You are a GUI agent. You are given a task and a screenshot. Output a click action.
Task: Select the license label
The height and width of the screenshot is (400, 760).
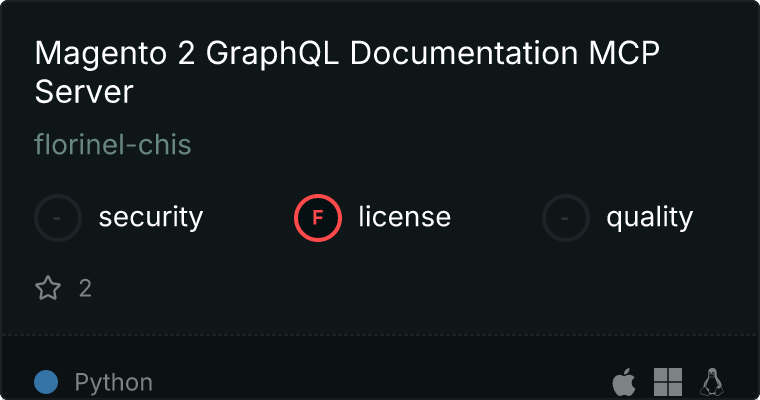[404, 217]
